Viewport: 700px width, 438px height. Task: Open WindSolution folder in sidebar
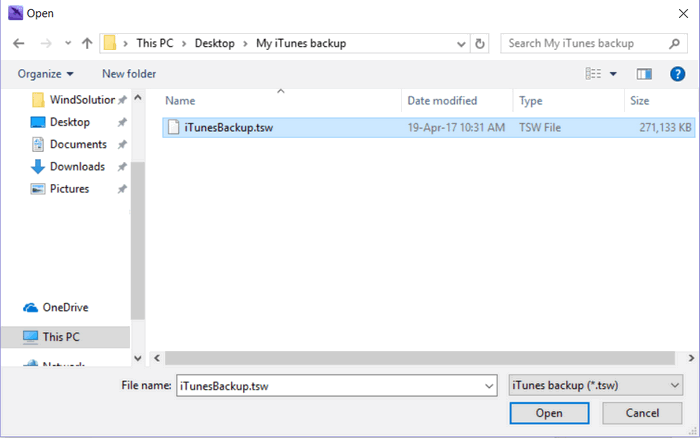[x=75, y=100]
